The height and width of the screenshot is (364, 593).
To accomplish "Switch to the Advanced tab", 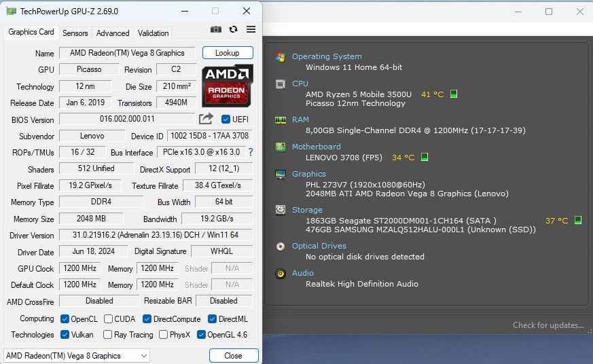I will pos(113,33).
